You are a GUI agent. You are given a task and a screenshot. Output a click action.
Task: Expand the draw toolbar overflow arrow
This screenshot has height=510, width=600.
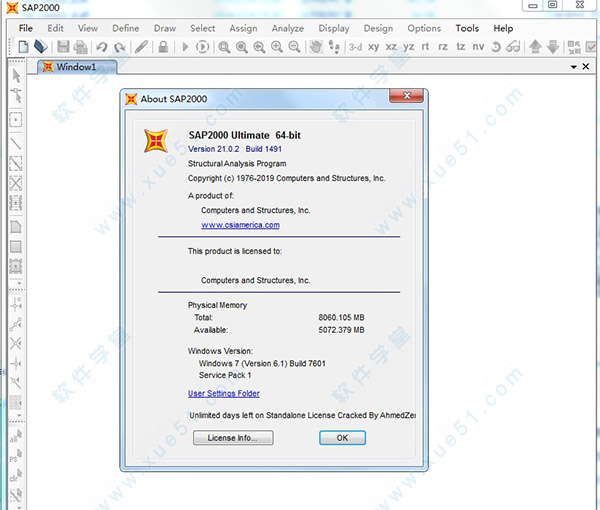click(19, 283)
